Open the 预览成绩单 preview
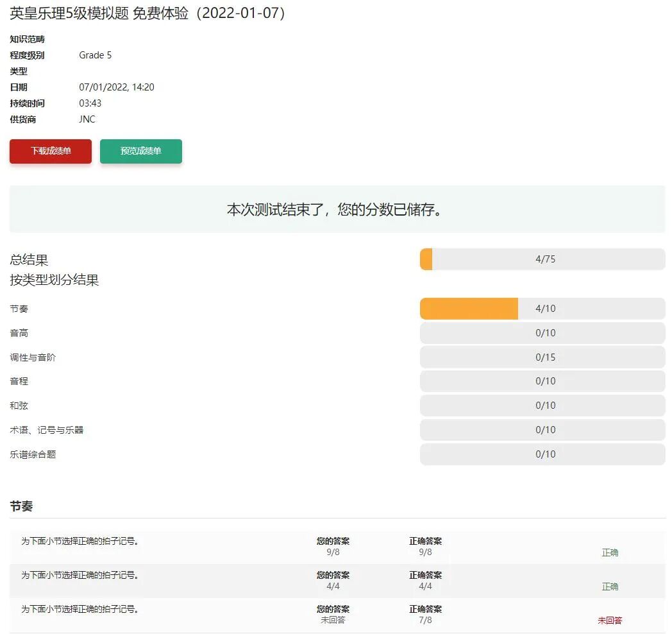Image resolution: width=672 pixels, height=634 pixels. click(x=141, y=151)
